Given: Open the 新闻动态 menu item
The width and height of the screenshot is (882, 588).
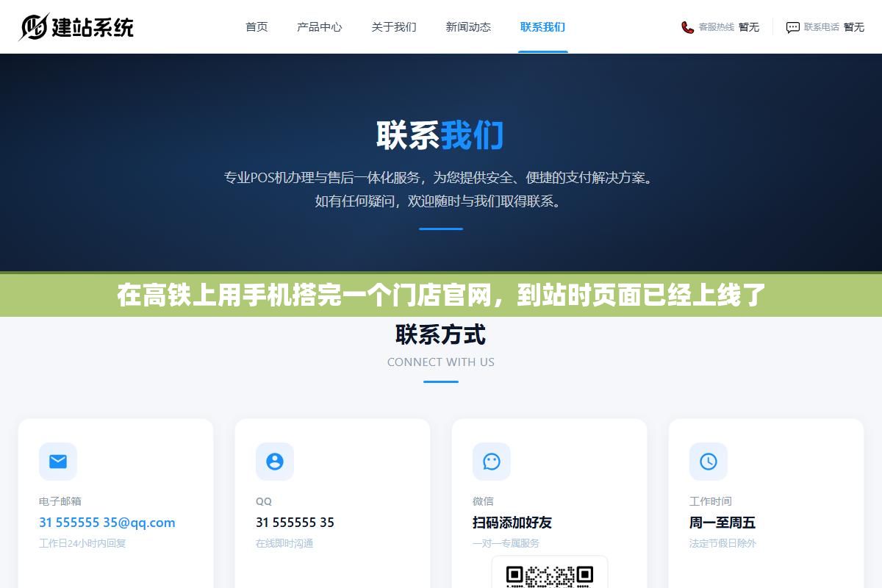Looking at the screenshot, I should (468, 27).
